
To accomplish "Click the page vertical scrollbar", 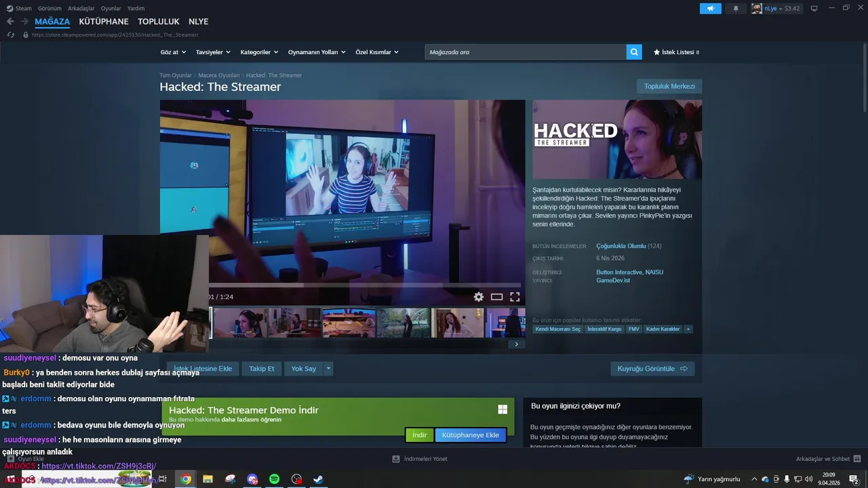I will [865, 78].
